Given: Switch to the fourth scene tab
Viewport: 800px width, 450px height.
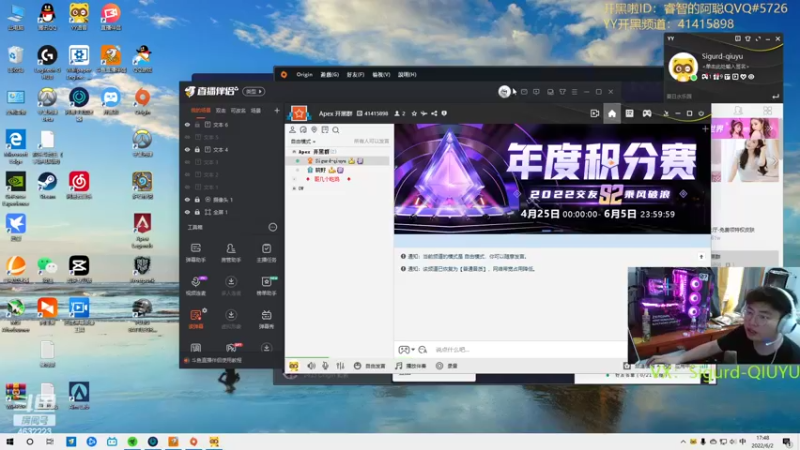Looking at the screenshot, I should point(256,110).
